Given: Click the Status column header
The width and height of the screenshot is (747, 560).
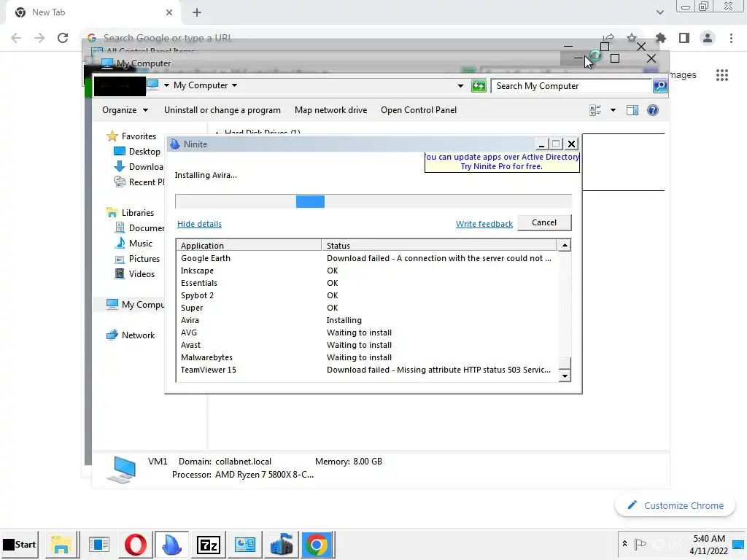Looking at the screenshot, I should coord(438,245).
